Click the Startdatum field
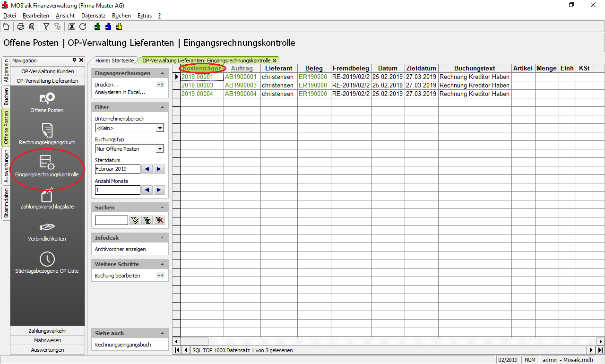Image resolution: width=605 pixels, height=364 pixels. [x=117, y=169]
